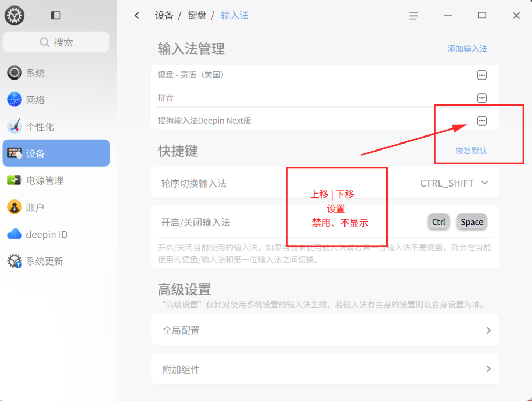532x401 pixels.
Task: Click the 添加输入法 link
Action: (467, 49)
